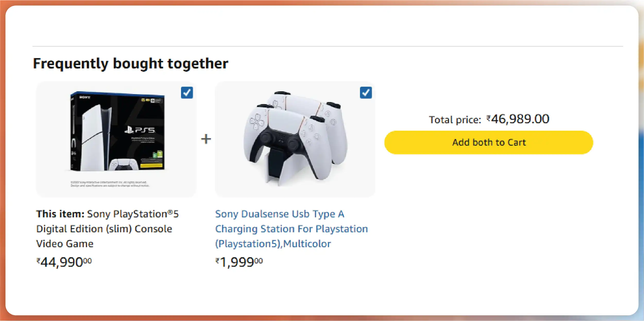Click the SONY logo on the box

coord(85,97)
